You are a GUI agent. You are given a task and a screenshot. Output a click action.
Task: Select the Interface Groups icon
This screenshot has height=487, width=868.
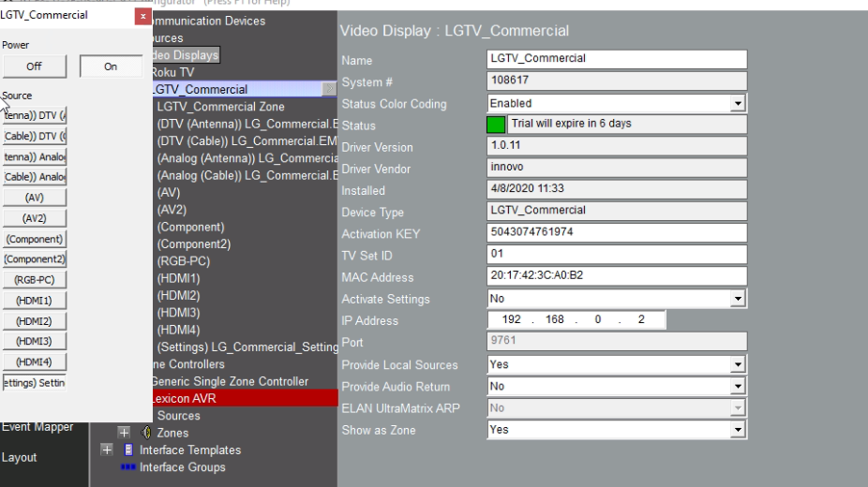click(127, 467)
